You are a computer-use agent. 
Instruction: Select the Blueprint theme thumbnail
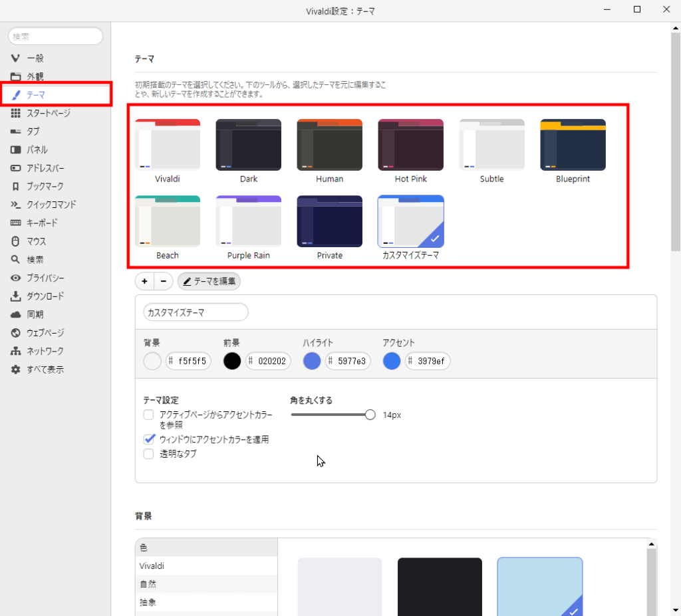point(573,145)
